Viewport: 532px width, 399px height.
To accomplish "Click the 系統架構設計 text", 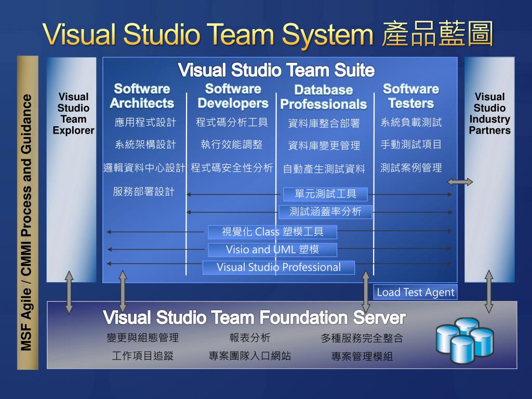I will coord(145,144).
